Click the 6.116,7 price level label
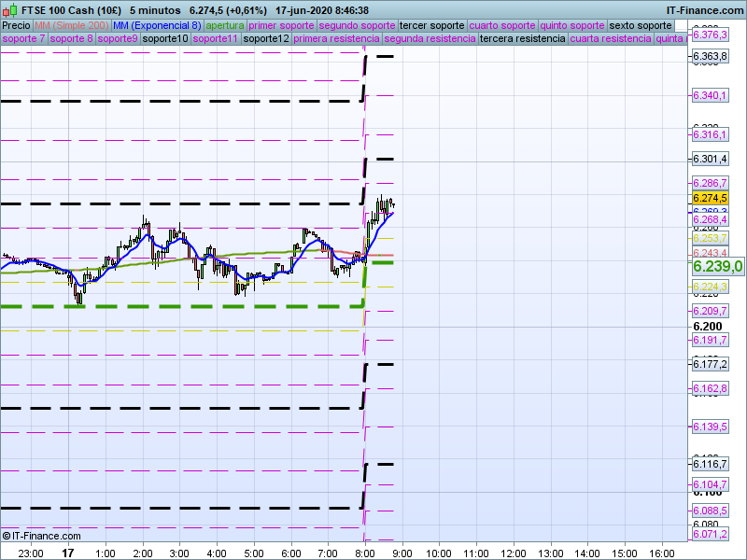 point(710,464)
